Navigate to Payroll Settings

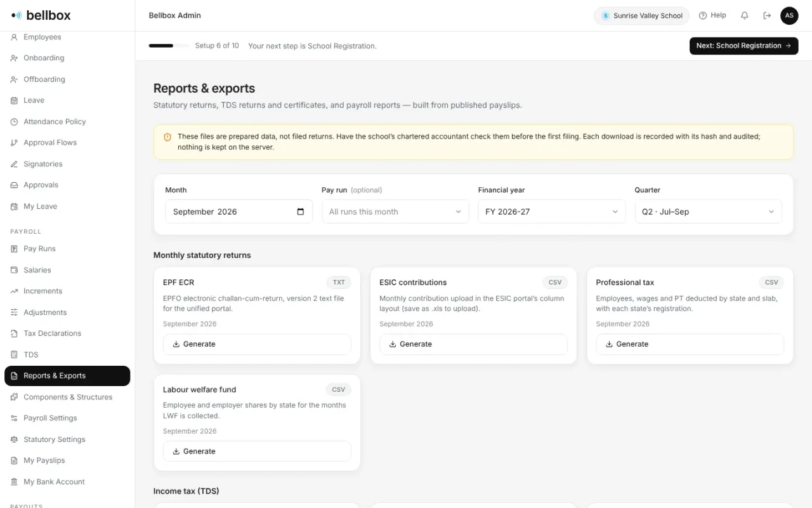67,418
